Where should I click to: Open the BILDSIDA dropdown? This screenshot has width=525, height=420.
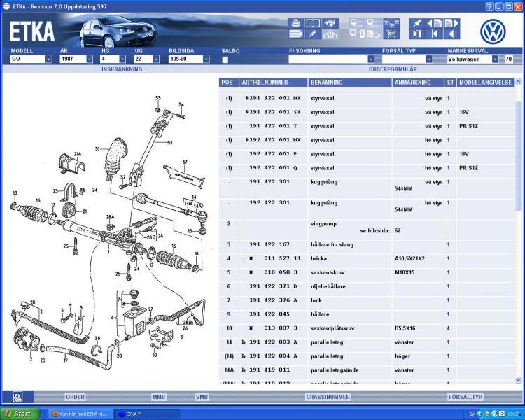tap(206, 59)
